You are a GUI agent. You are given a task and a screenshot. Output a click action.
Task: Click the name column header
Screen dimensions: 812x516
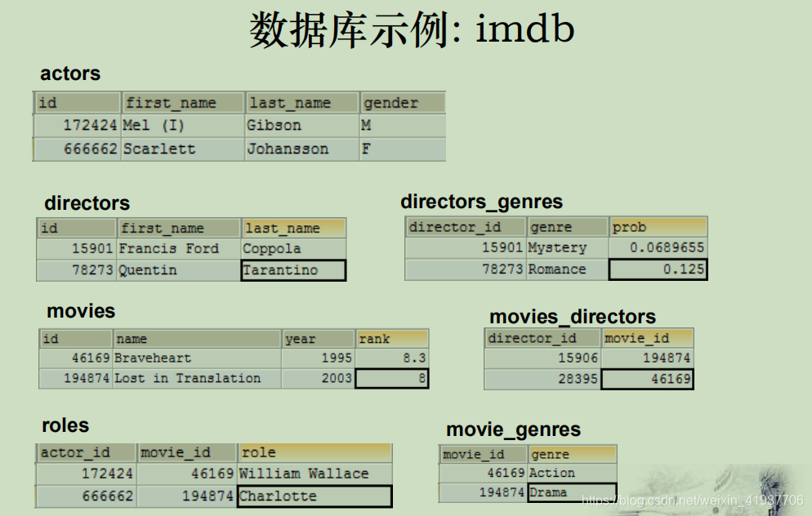(198, 339)
